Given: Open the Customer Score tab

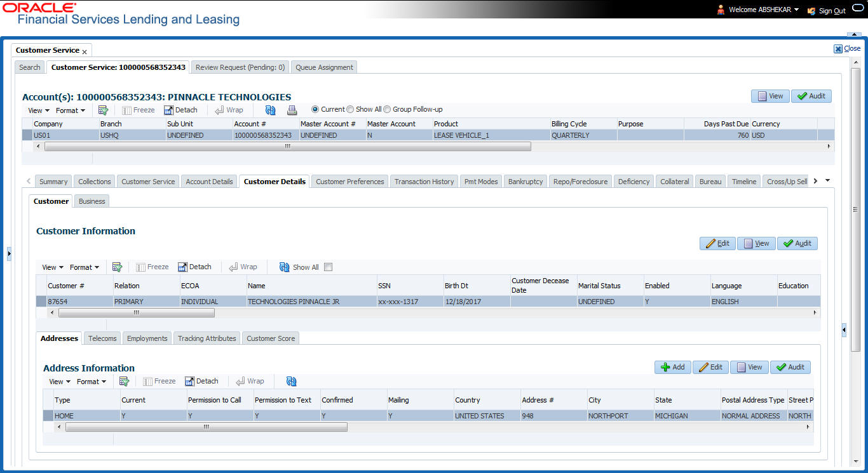Looking at the screenshot, I should point(271,338).
